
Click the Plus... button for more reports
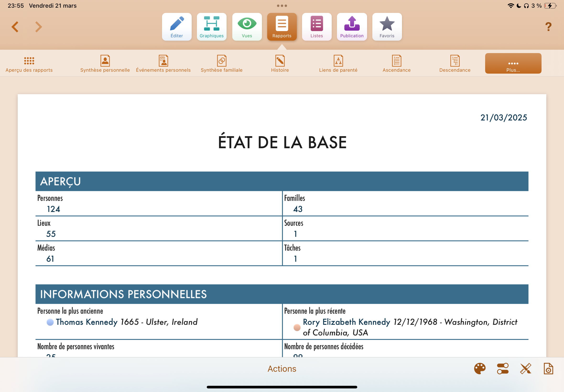tap(513, 63)
